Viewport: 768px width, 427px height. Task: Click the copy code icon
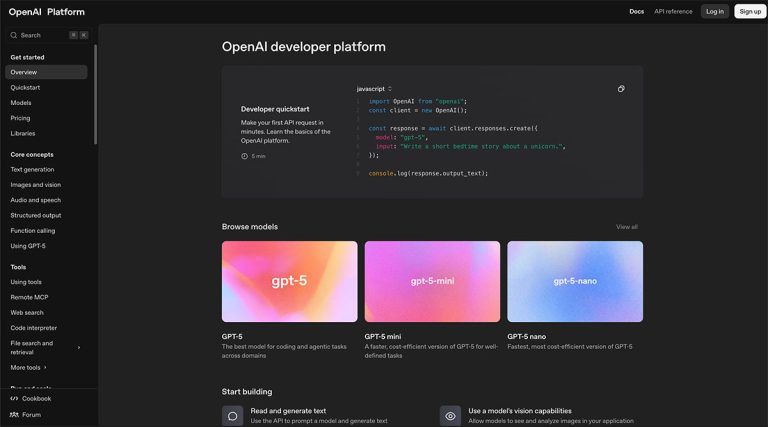(621, 89)
